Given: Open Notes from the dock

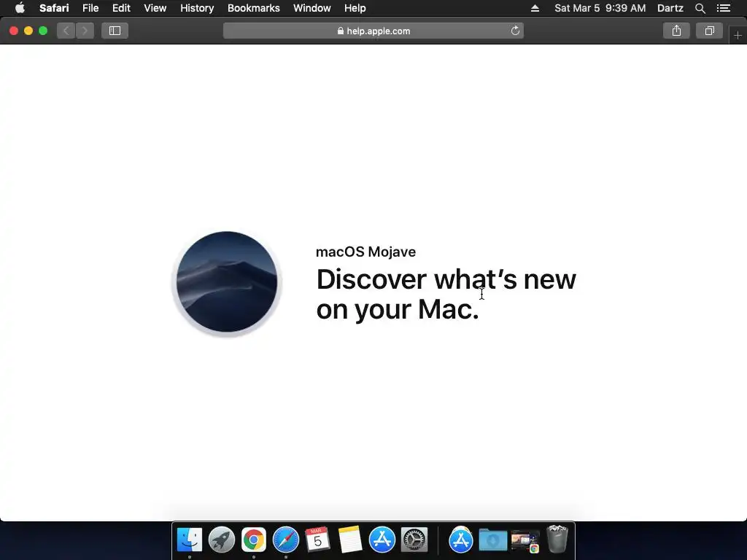Looking at the screenshot, I should (349, 540).
